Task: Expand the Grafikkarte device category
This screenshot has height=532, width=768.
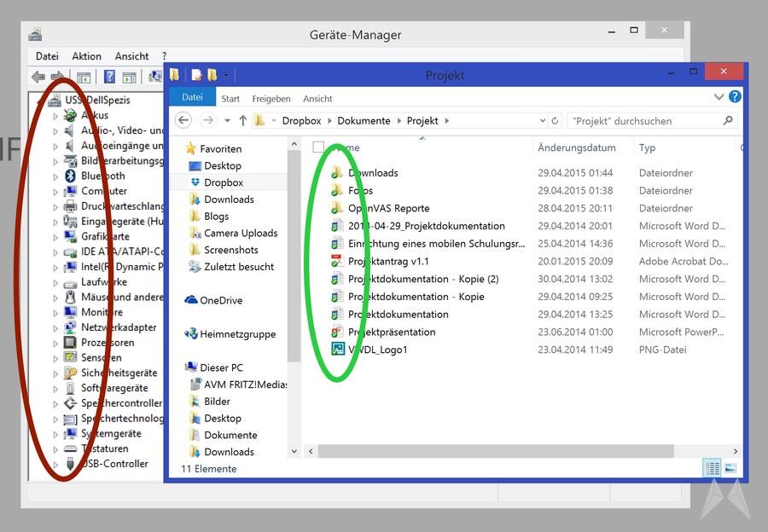Action: tap(55, 236)
